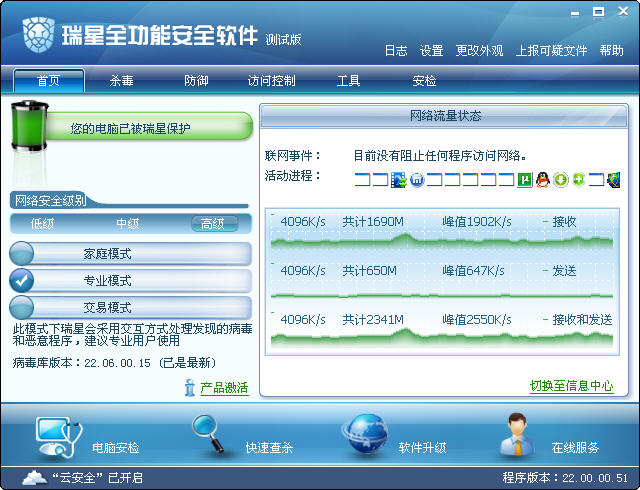Click the 您的电脑已被瑞星保护 status banner
Image resolution: width=640 pixels, height=490 pixels.
(x=149, y=128)
